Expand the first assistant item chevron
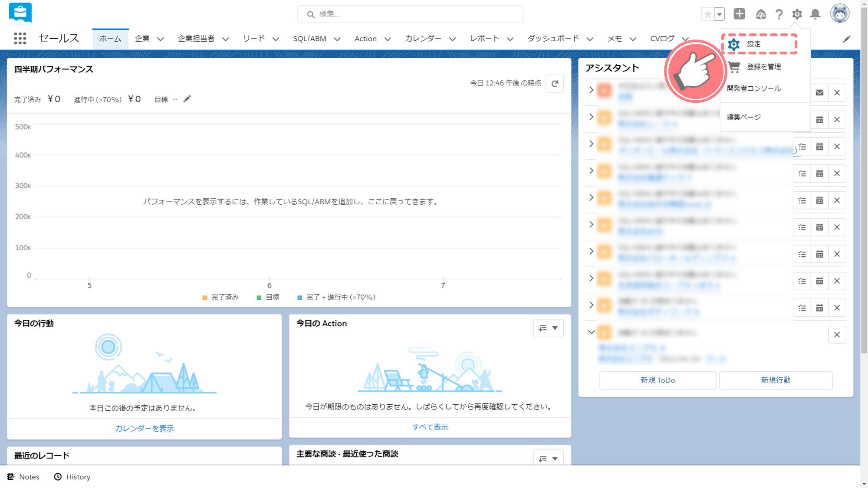 [x=591, y=90]
